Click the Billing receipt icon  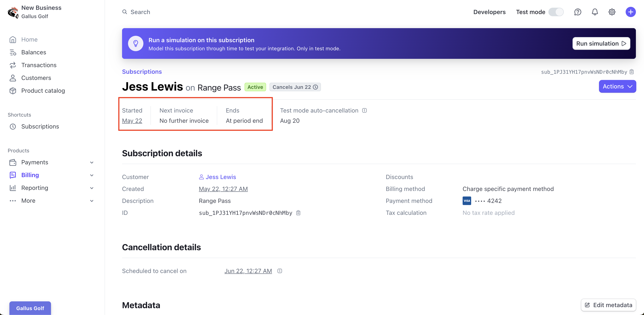[13, 175]
